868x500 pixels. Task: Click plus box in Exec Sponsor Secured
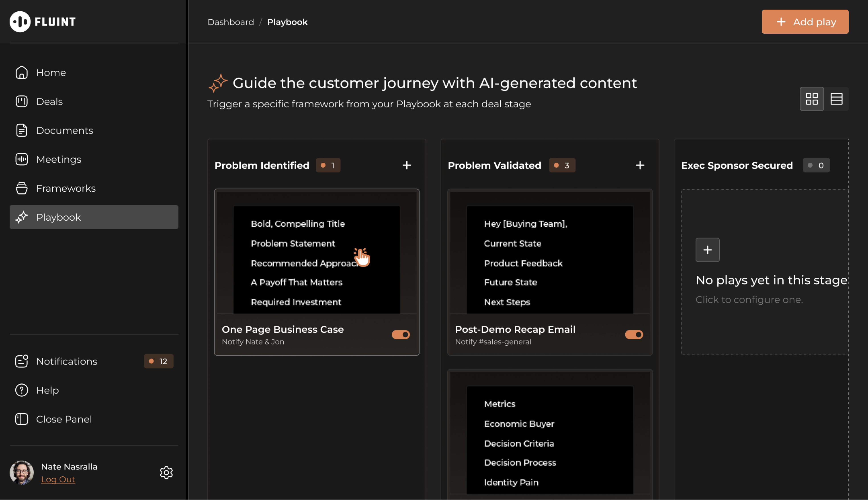[x=707, y=250]
